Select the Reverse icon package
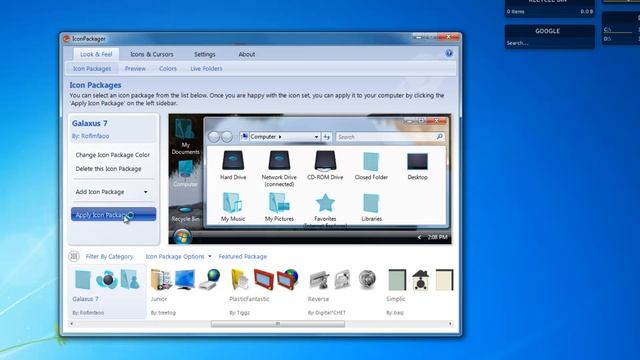640x360 pixels. pyautogui.click(x=343, y=291)
